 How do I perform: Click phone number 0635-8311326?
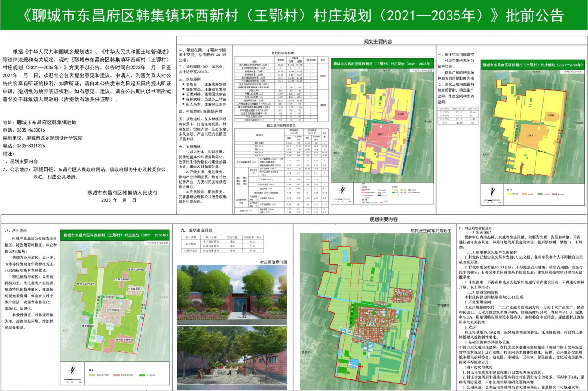31,145
